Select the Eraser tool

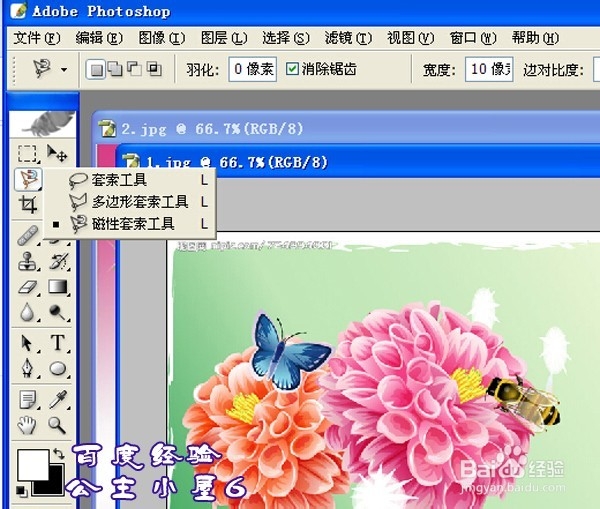pos(28,287)
